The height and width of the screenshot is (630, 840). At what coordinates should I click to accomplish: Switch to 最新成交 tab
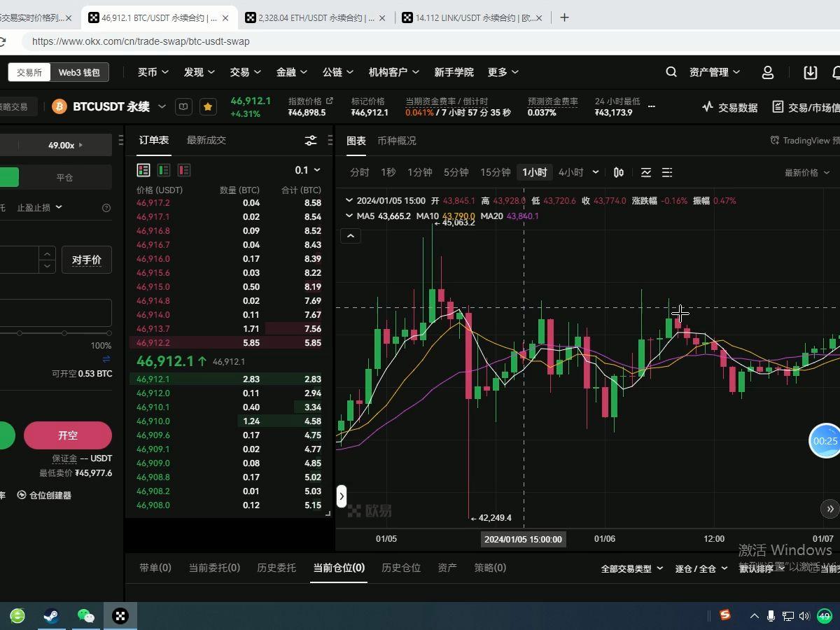(206, 140)
